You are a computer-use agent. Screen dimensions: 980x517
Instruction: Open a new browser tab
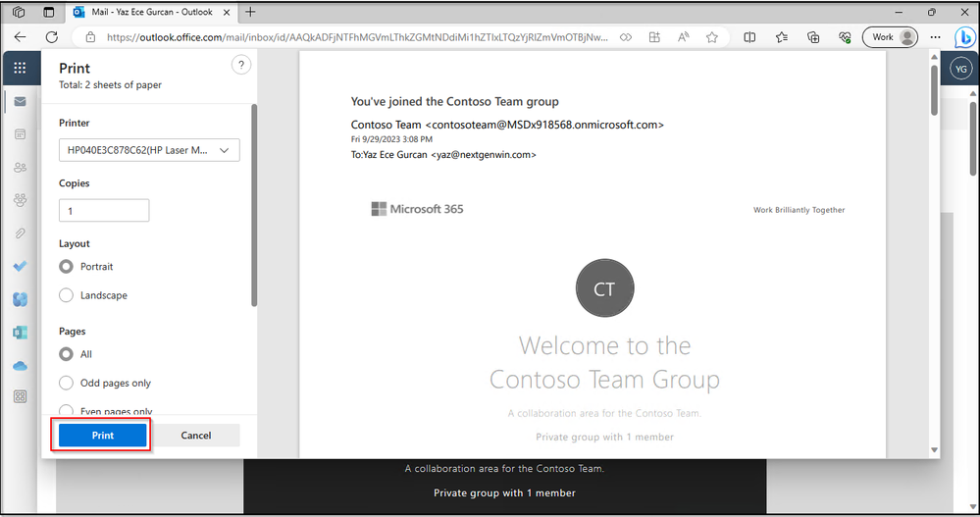click(x=250, y=12)
